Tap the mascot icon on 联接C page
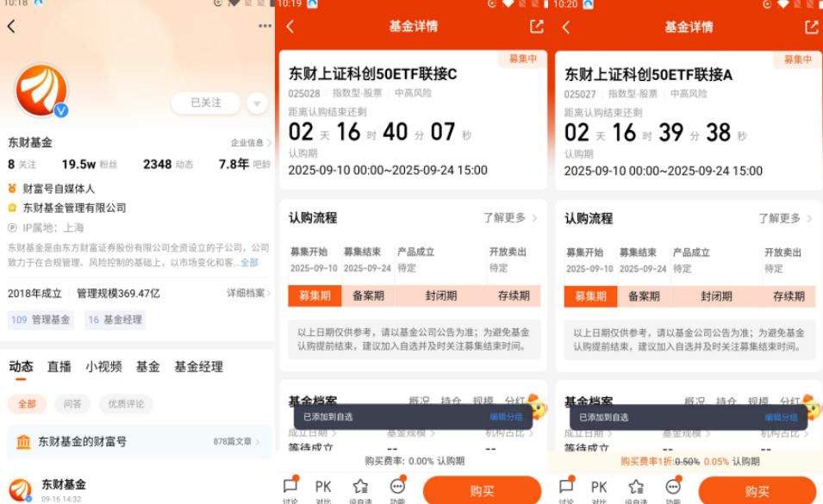The height and width of the screenshot is (504, 823). click(x=536, y=406)
